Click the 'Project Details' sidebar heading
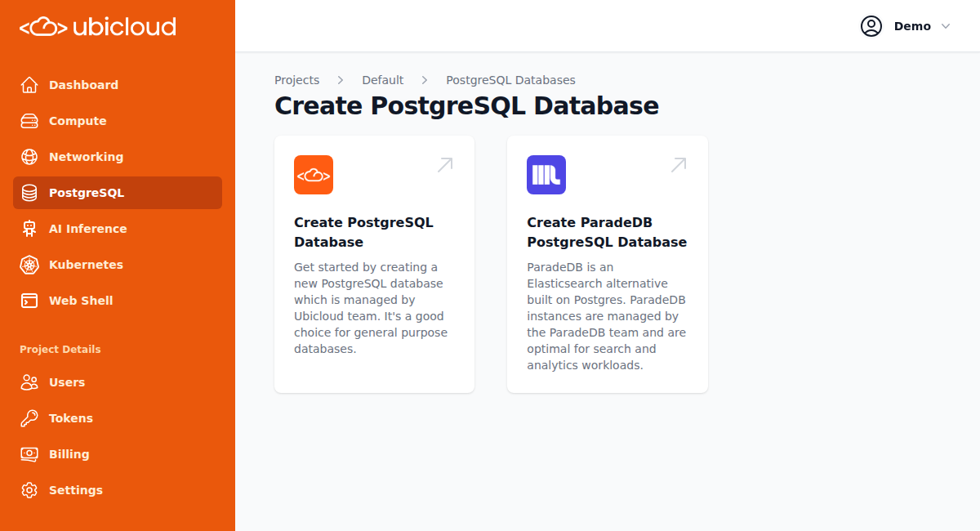This screenshot has height=531, width=980. 60,350
